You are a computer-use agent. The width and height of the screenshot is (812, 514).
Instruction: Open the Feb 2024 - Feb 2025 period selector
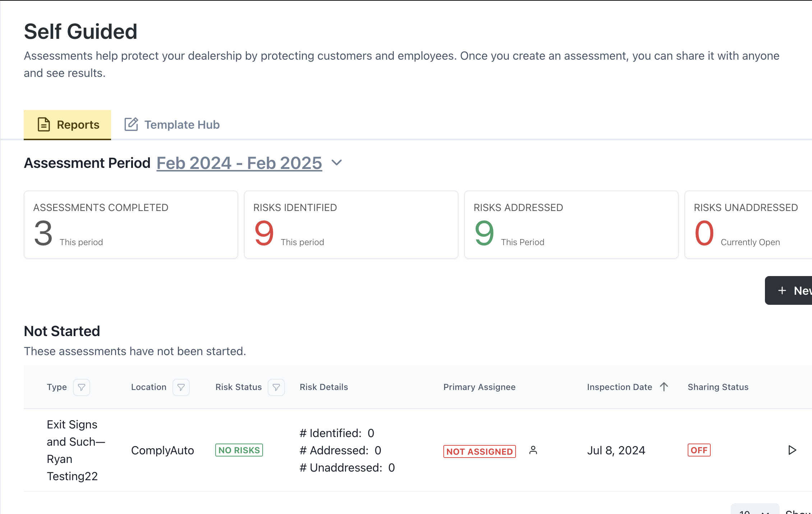point(239,163)
